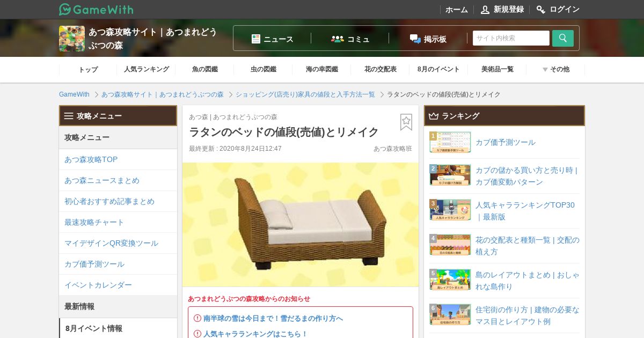Open イベントカレンダー in the sidebar
The width and height of the screenshot is (644, 338).
point(118,285)
